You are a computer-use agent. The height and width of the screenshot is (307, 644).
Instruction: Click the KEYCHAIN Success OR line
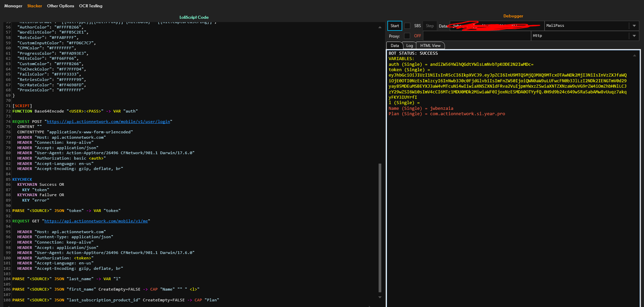(41, 185)
